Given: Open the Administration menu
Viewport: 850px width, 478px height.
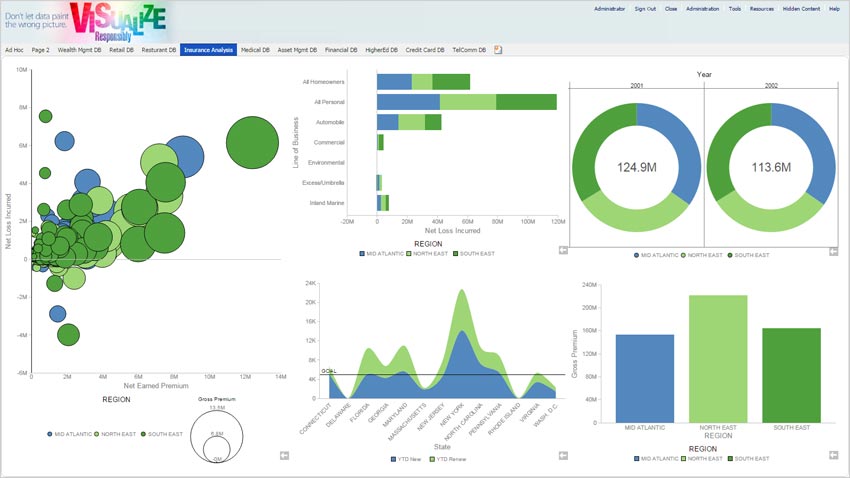Looking at the screenshot, I should click(703, 8).
